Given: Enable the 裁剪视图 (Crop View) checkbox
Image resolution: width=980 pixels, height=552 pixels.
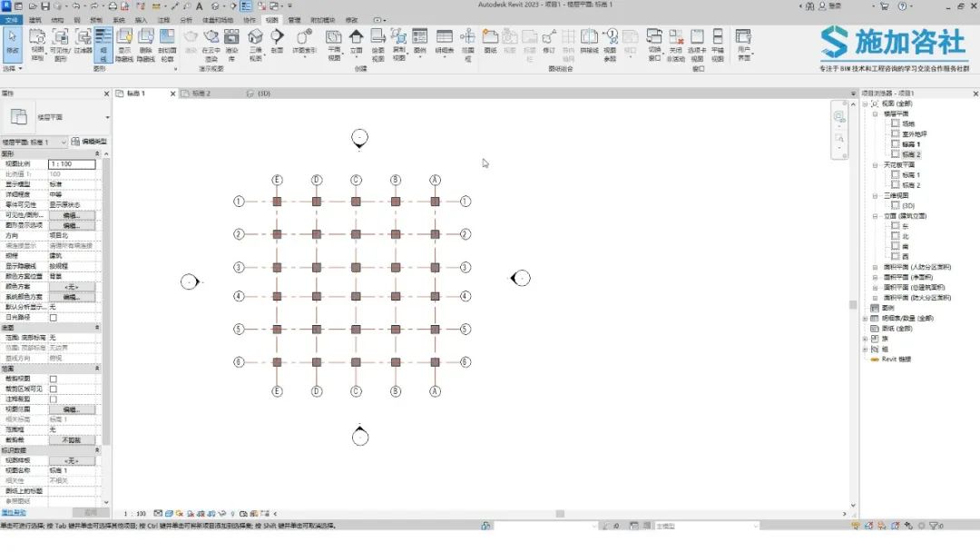Looking at the screenshot, I should point(54,379).
